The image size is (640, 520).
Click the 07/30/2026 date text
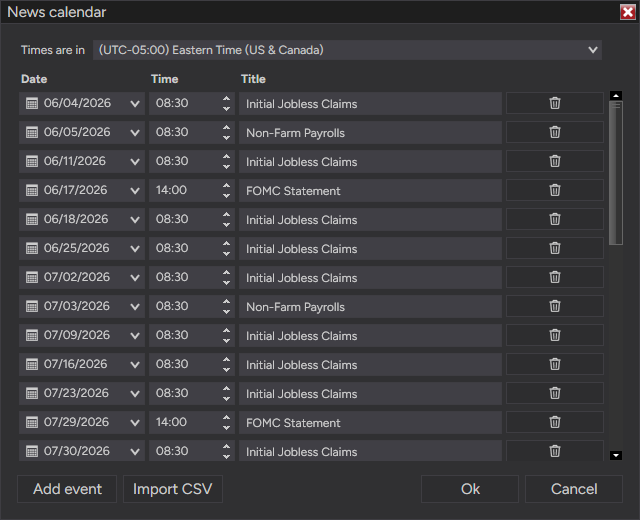tap(77, 451)
